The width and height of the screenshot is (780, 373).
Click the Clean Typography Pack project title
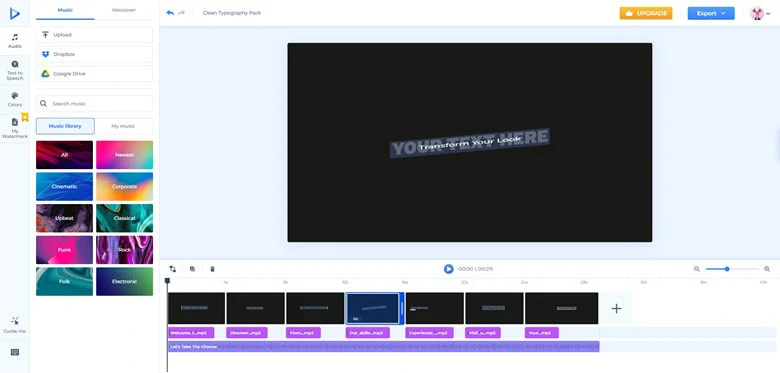click(232, 13)
